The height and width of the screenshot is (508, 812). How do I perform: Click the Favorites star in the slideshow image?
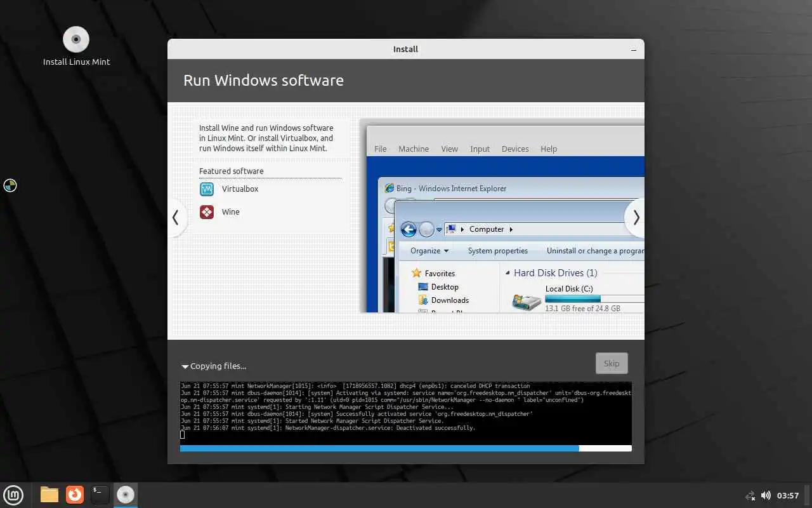[417, 273]
